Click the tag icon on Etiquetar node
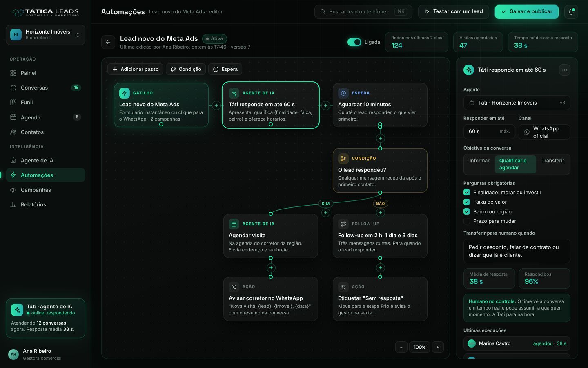 [x=343, y=287]
